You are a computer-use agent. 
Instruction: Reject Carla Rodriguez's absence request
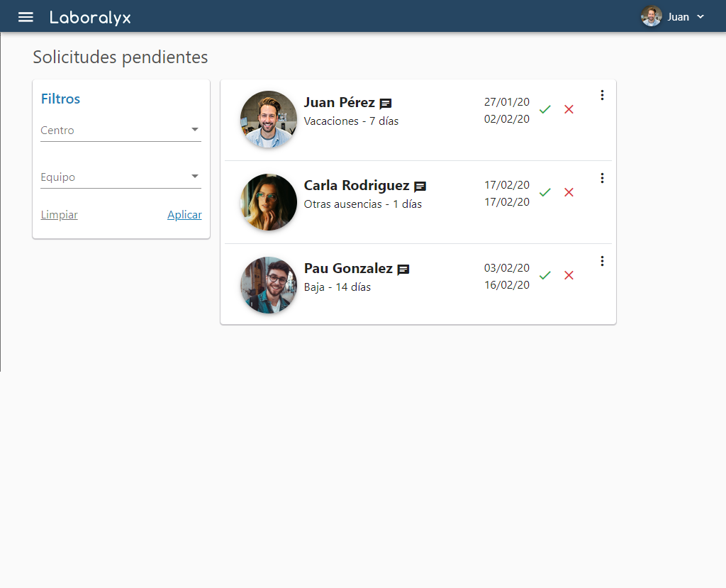(x=569, y=192)
